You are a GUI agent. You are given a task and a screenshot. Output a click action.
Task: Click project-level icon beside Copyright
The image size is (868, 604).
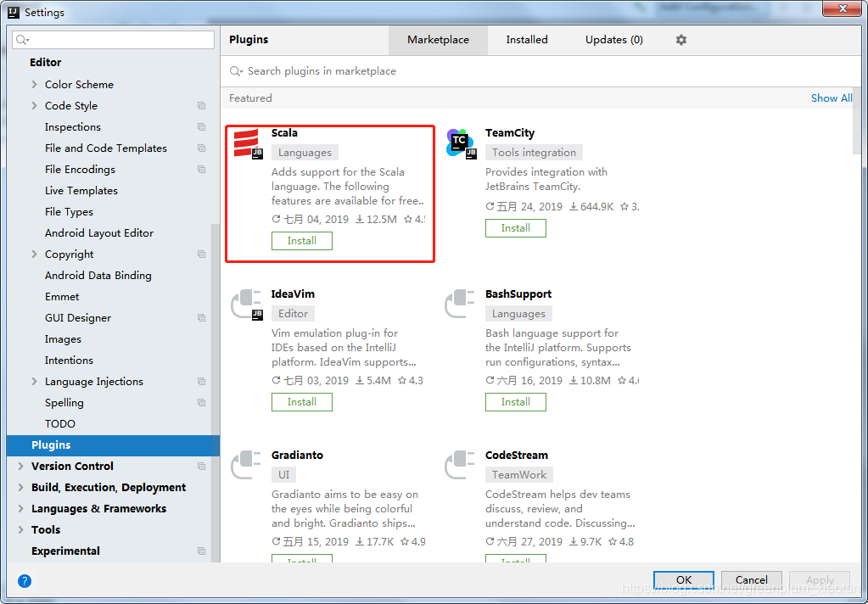201,254
